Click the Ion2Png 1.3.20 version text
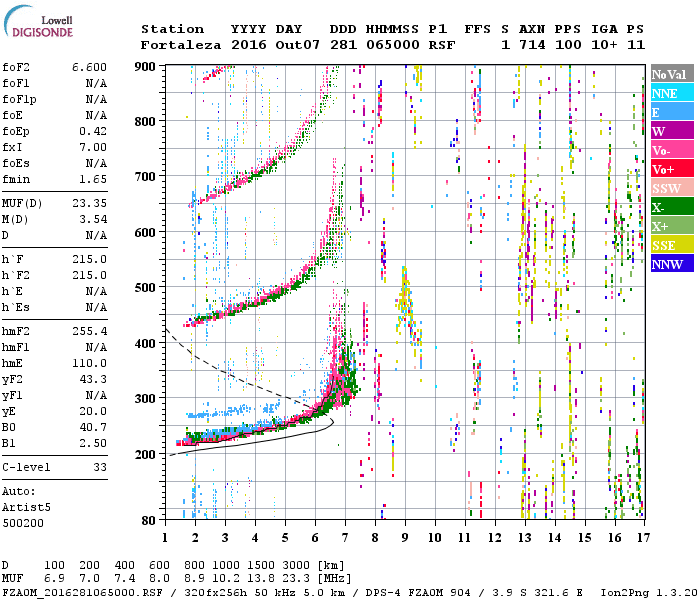 649,593
